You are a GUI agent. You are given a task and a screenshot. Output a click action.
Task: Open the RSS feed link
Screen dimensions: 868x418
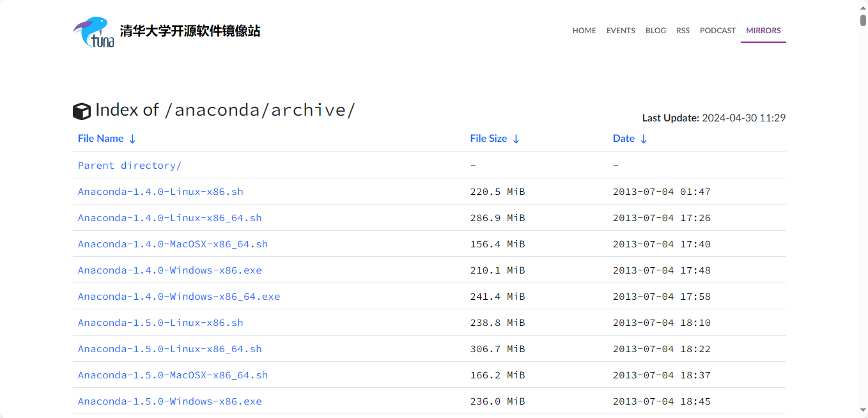(x=683, y=31)
